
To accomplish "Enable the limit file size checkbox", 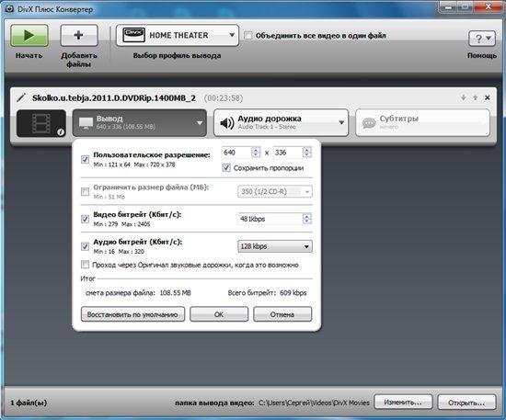I will tap(85, 192).
